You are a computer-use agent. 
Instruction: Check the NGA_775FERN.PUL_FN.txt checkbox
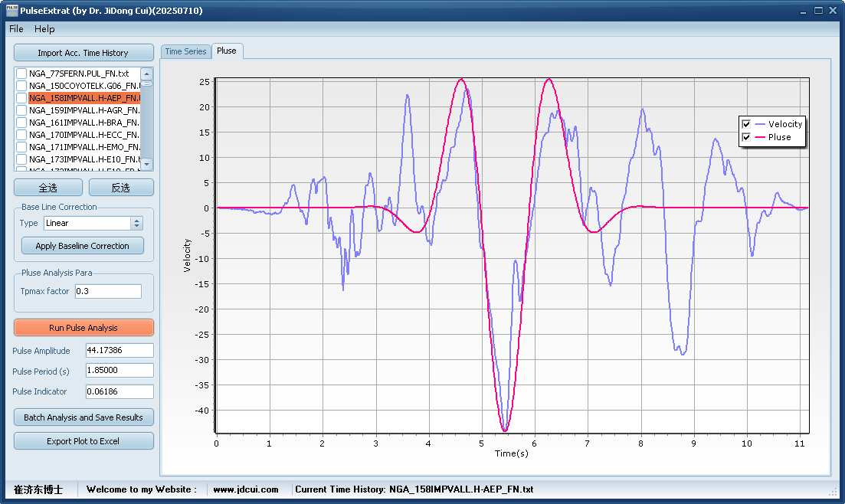pyautogui.click(x=21, y=74)
